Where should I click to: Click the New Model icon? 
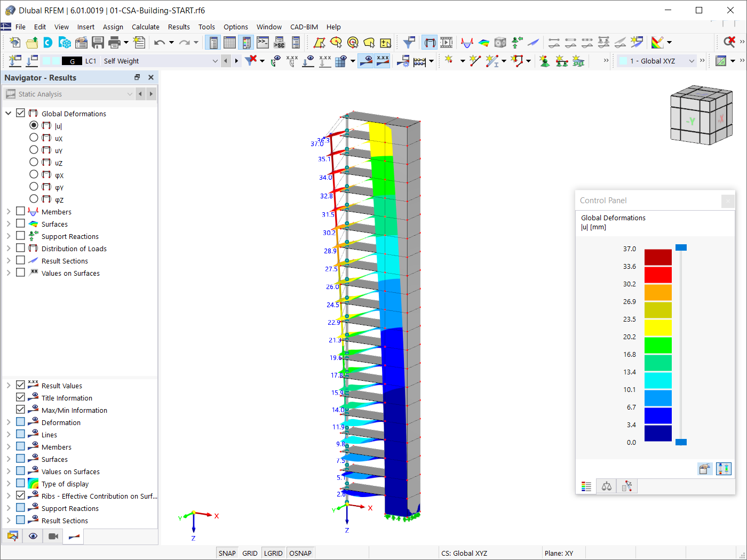[15, 43]
